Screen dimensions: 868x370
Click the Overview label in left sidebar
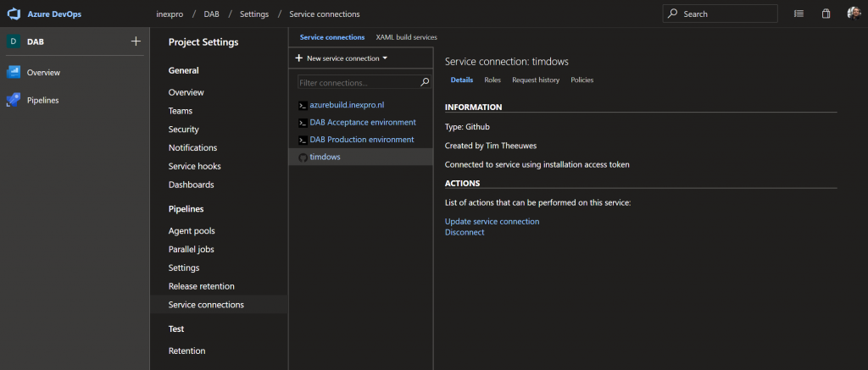43,73
